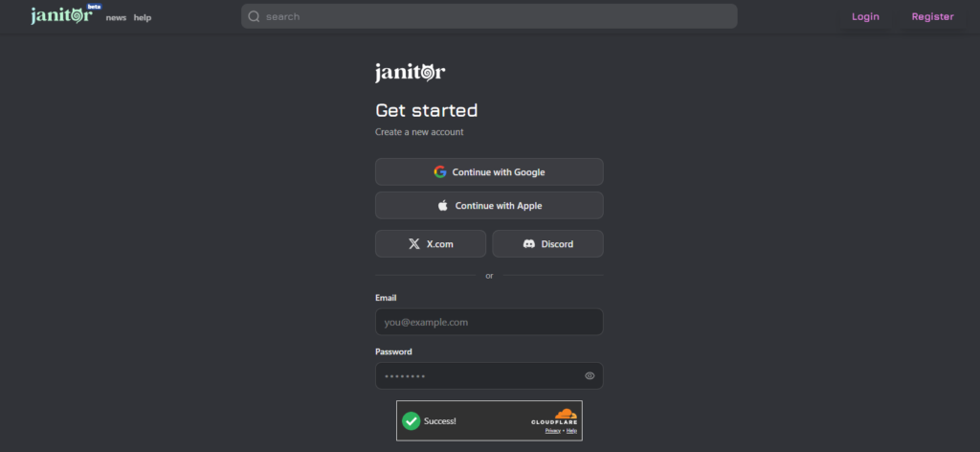Click the janitor logo above Get started

point(410,73)
